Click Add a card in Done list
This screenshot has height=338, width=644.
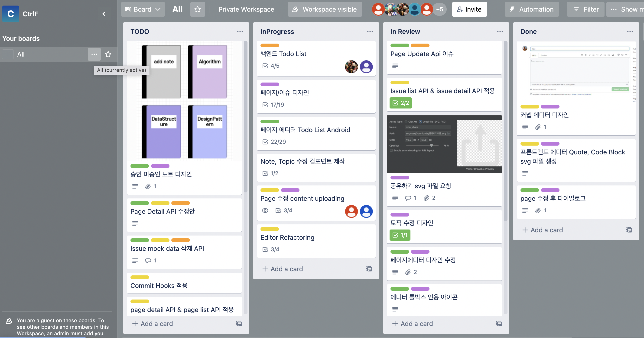543,230
